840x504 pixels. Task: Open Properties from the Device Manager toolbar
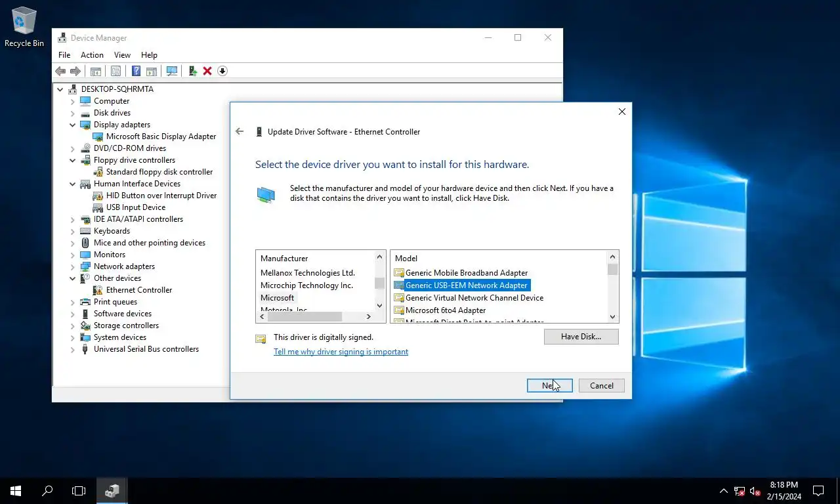click(115, 71)
